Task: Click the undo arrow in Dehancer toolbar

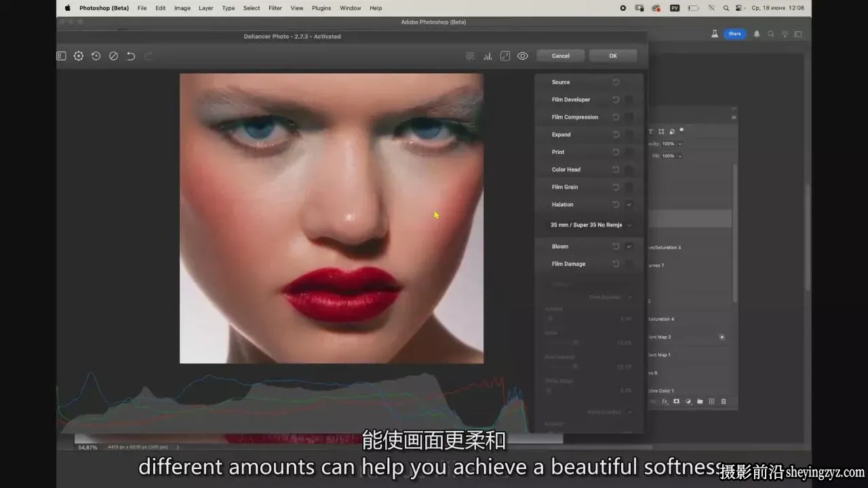Action: tap(131, 56)
